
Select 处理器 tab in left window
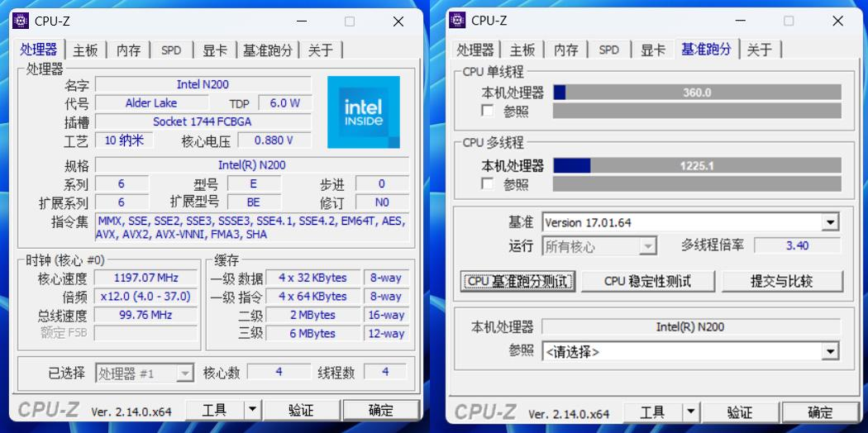[39, 50]
